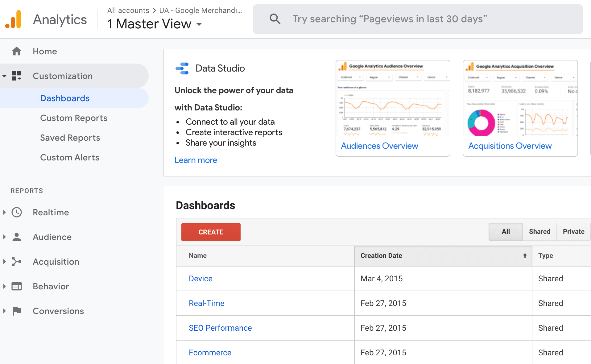Open Acquisition reports label
Viewport: 591px width, 364px height.
tap(56, 262)
